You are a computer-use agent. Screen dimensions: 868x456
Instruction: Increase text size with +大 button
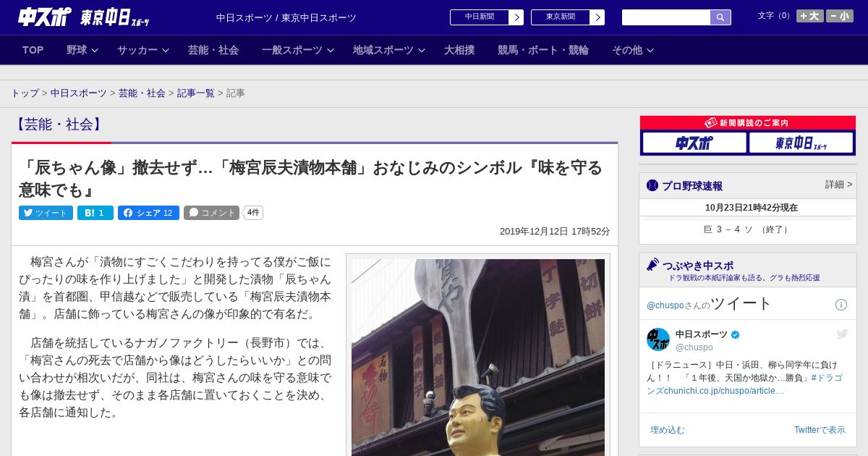click(810, 16)
